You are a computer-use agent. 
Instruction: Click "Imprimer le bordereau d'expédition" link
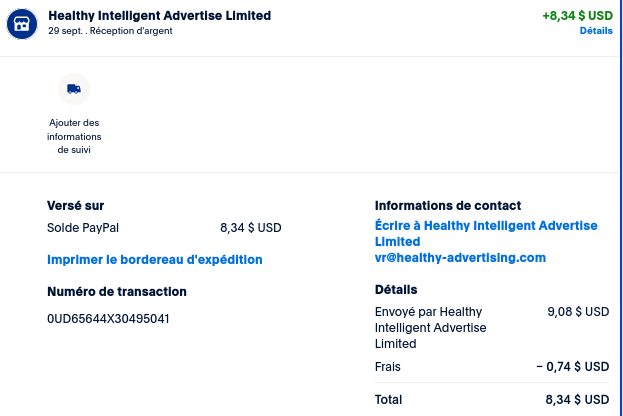155,260
